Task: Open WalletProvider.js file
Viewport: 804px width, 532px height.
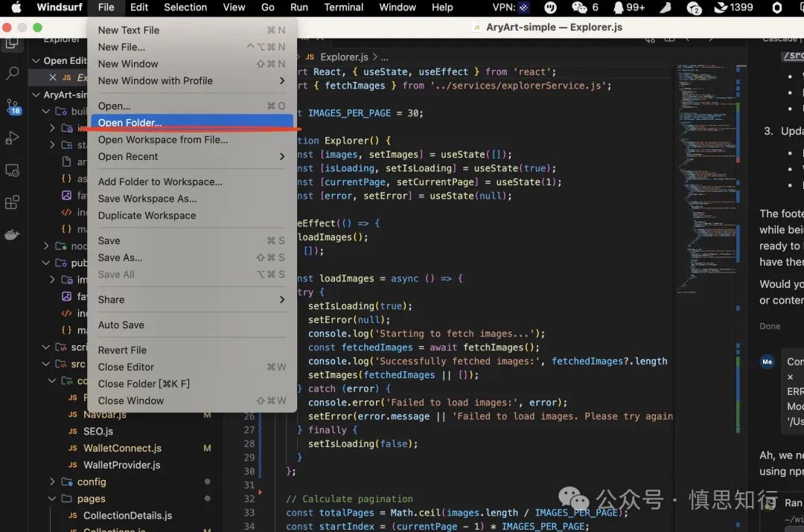Action: [121, 465]
